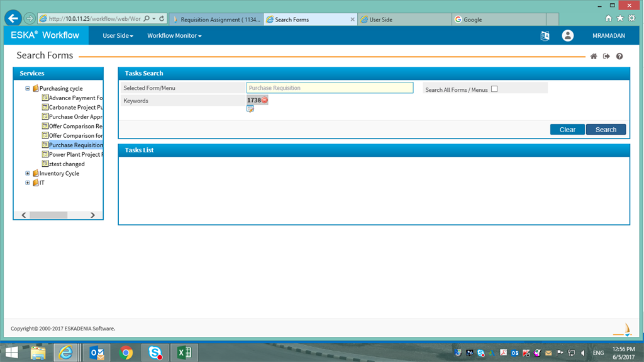
Task: Click the Selected Form/Menu input field
Action: [330, 88]
